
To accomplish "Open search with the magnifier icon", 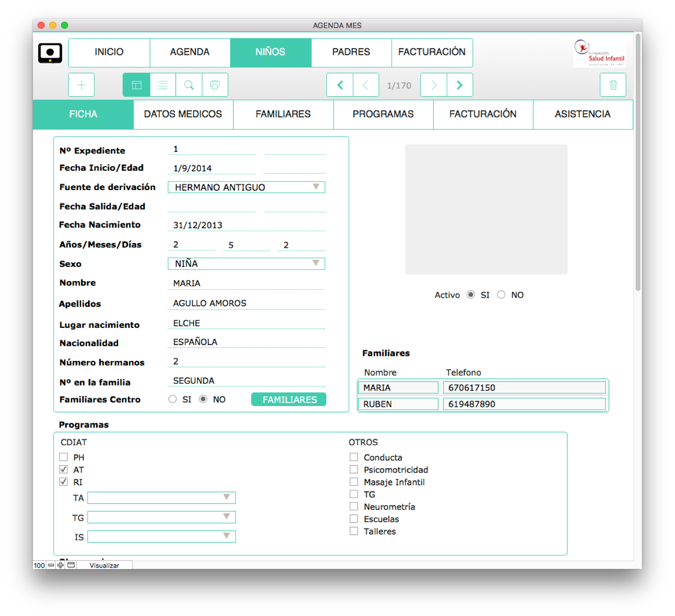I will coord(189,85).
